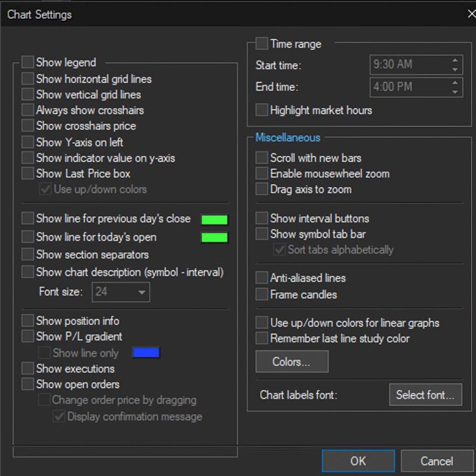The height and width of the screenshot is (476, 476).
Task: Check Anti-aliased lines option
Action: coord(262,278)
